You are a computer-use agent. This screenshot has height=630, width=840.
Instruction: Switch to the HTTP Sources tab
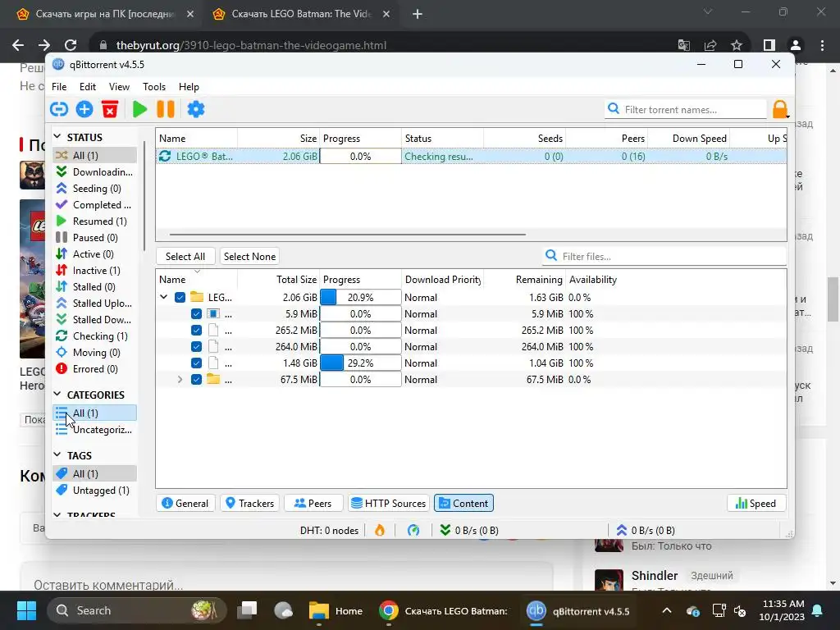(x=388, y=503)
